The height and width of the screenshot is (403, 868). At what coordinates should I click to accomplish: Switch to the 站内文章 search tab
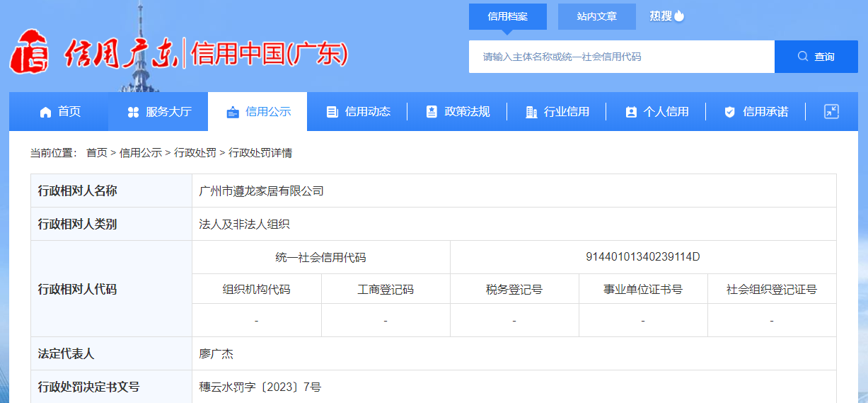(596, 16)
